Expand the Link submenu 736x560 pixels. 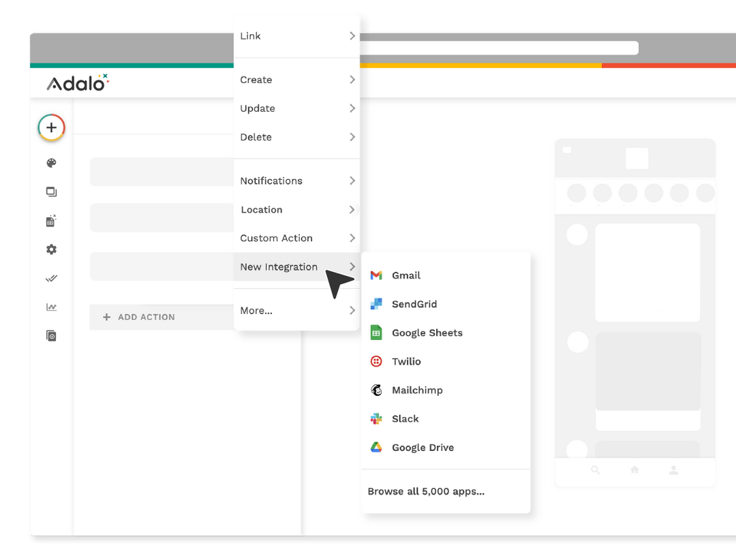pos(296,35)
